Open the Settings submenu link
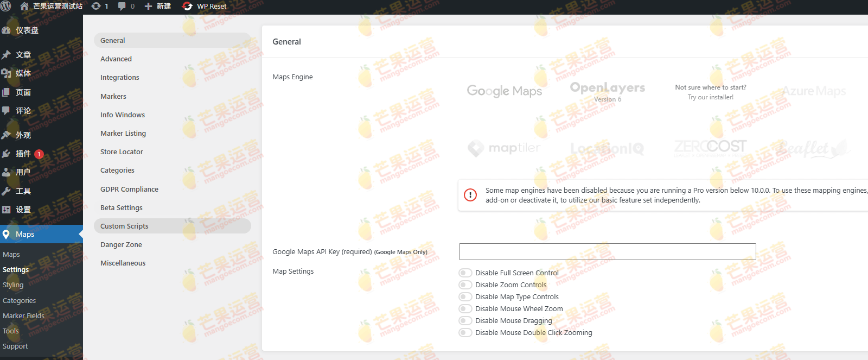 click(16, 269)
